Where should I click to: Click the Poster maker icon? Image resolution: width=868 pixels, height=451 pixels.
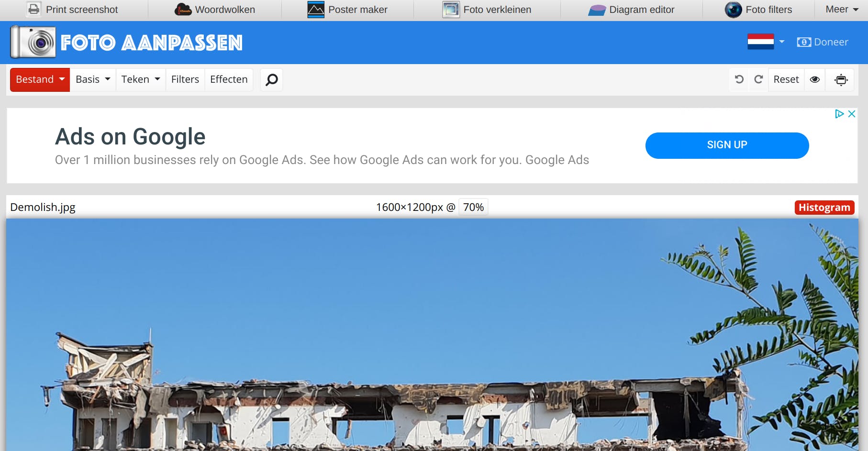pos(316,10)
